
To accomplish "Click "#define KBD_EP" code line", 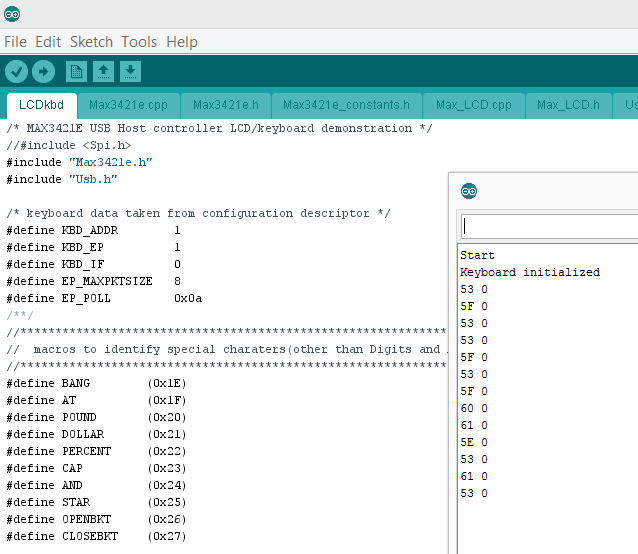I will point(93,247).
